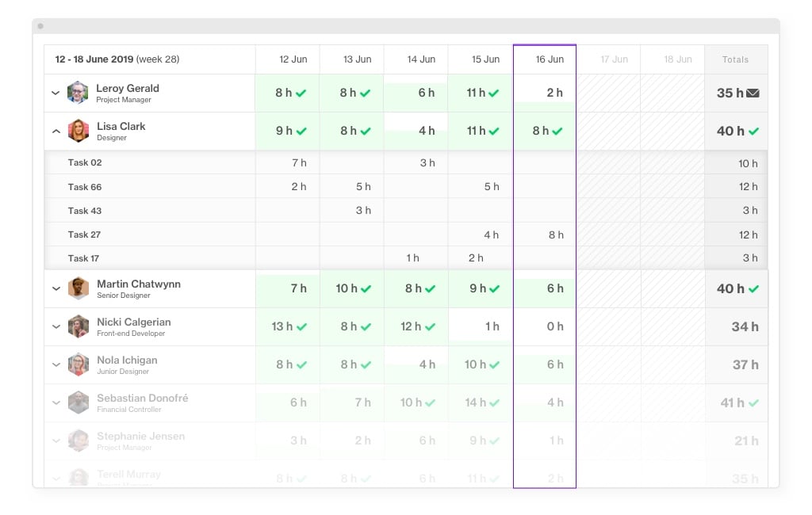The height and width of the screenshot is (515, 812).
Task: Click the checkmark in Lisa Clark's 16 Jun cell
Action: (557, 132)
